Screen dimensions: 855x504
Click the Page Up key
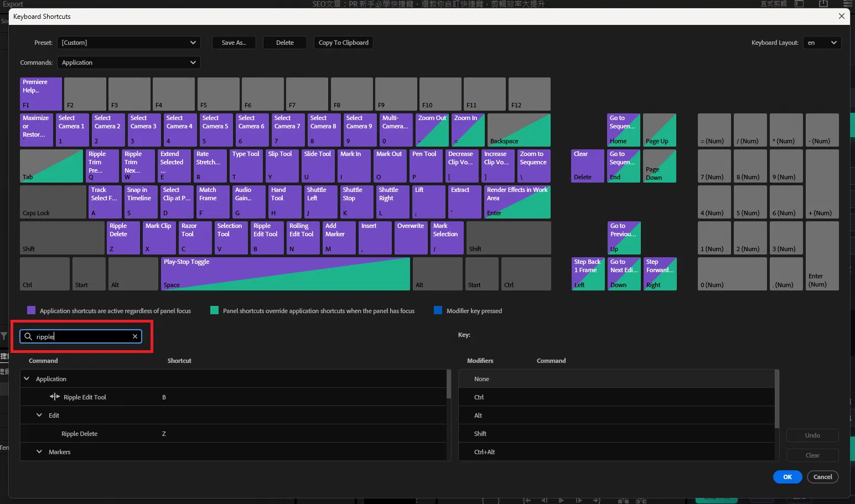point(660,130)
